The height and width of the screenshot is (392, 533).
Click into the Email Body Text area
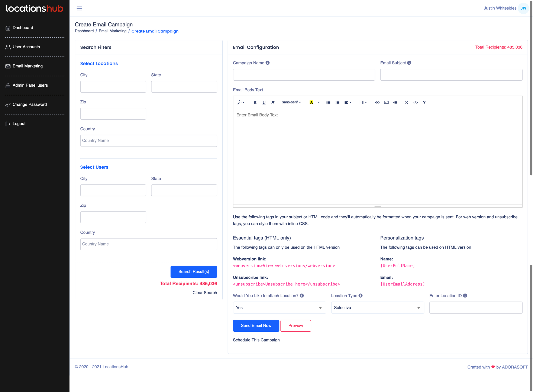(378, 157)
